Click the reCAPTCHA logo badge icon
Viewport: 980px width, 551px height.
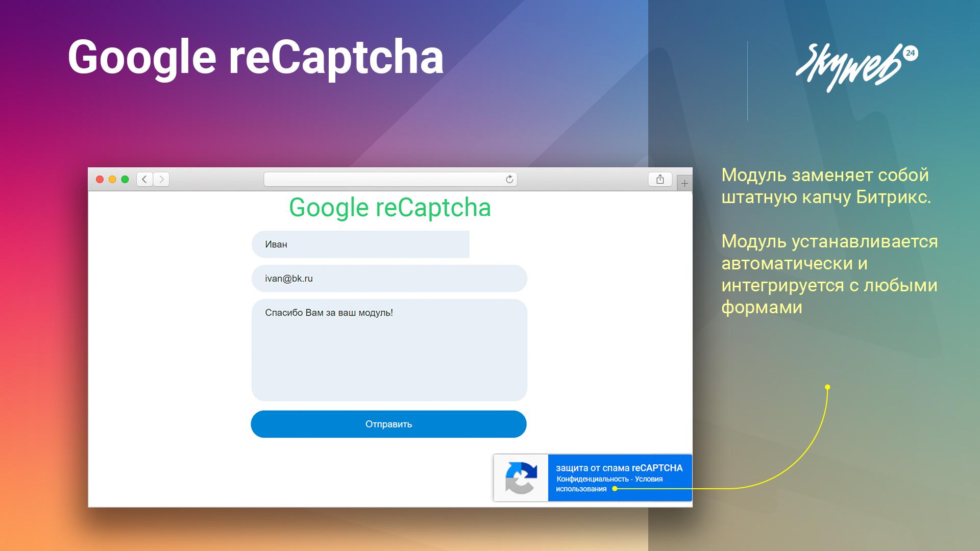tap(521, 478)
